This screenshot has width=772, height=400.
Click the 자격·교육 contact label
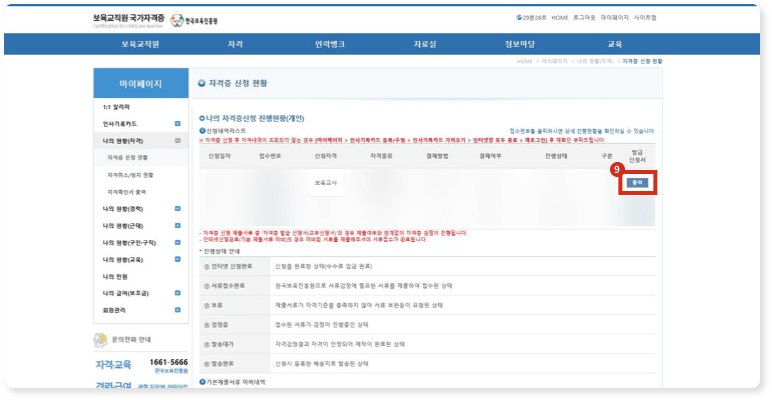[x=114, y=365]
